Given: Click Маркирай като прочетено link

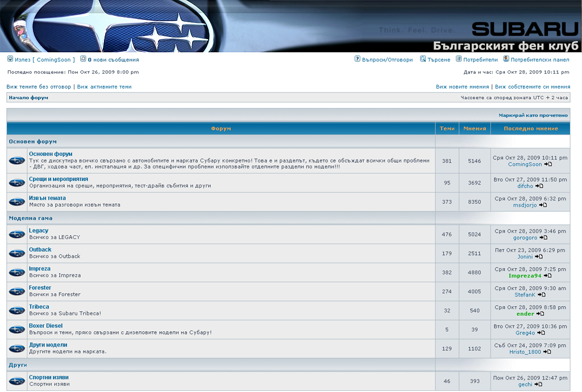Looking at the screenshot, I should click(533, 115).
